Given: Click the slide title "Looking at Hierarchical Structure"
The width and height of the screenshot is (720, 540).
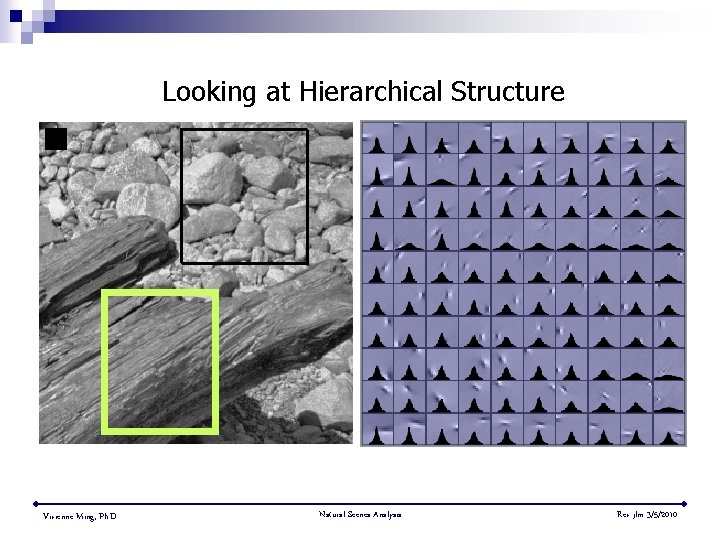Looking at the screenshot, I should pyautogui.click(x=363, y=91).
